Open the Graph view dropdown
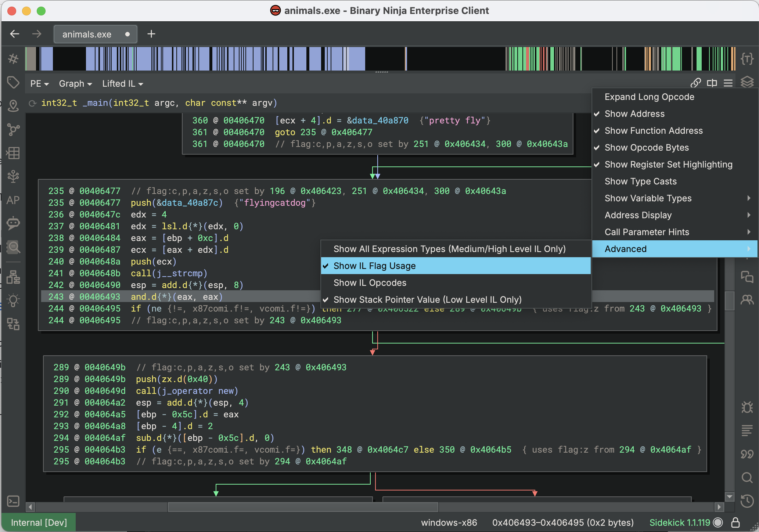Viewport: 759px width, 532px height. [x=75, y=83]
